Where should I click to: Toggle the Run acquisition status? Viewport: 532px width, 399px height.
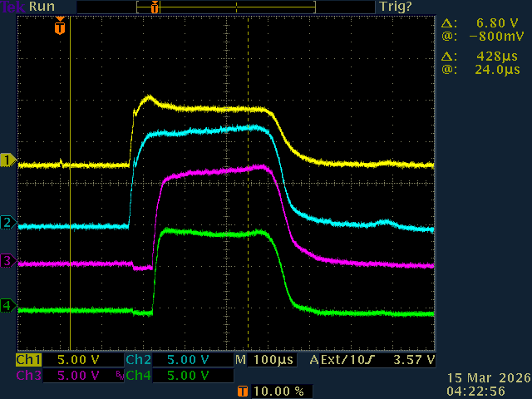click(x=42, y=7)
